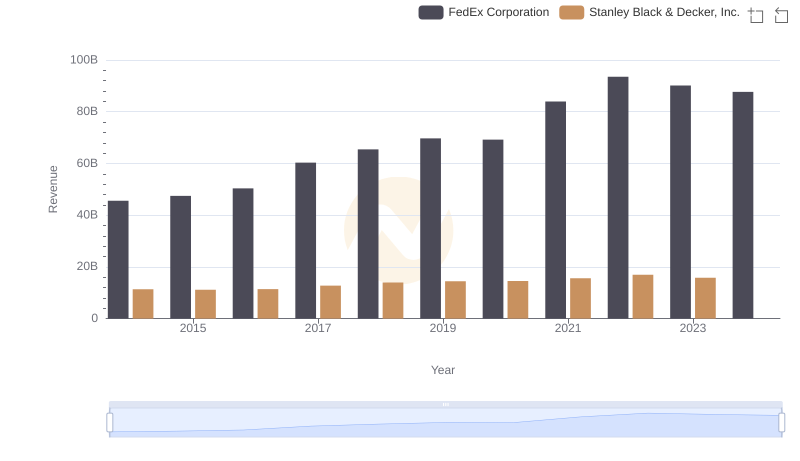Click the last FedEx bar for 2024
The image size is (800, 461).
pyautogui.click(x=743, y=206)
